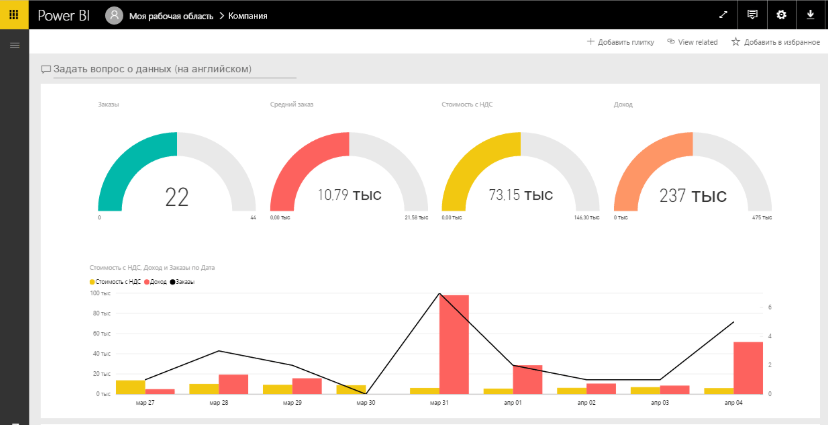Click the download arrow icon
Image resolution: width=828 pixels, height=425 pixels.
click(811, 15)
